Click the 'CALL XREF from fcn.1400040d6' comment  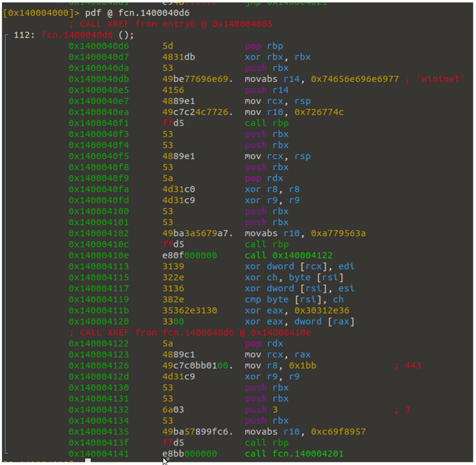pyautogui.click(x=190, y=332)
